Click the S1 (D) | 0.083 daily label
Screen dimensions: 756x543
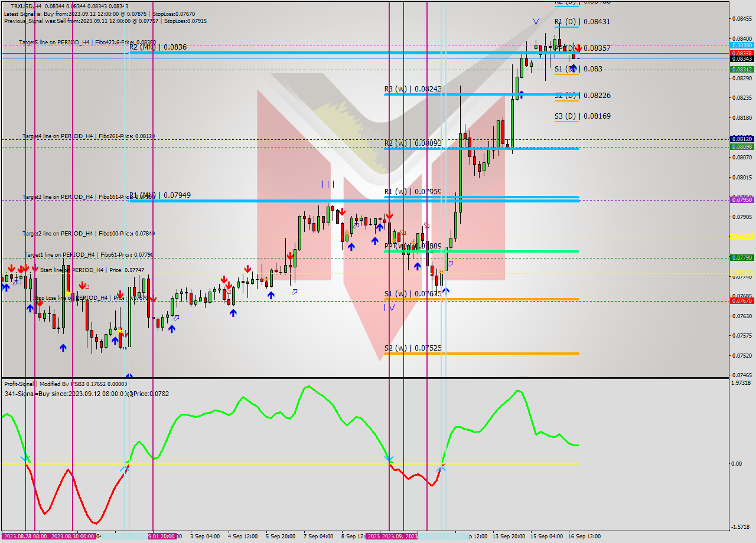tap(578, 69)
